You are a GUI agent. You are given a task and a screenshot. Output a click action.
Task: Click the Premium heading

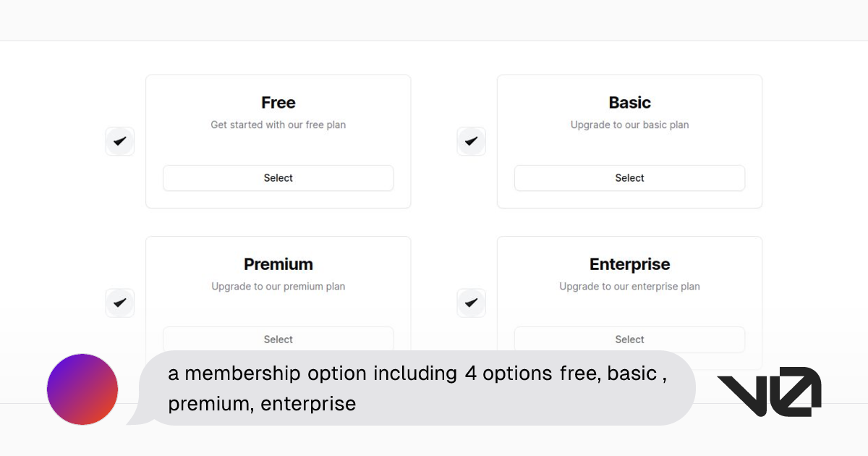(278, 264)
